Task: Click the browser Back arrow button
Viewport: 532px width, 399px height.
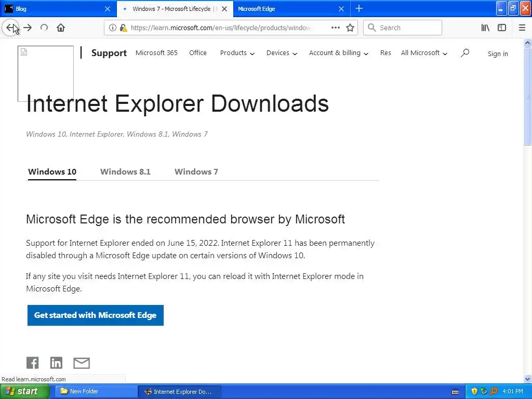Action: pos(10,28)
